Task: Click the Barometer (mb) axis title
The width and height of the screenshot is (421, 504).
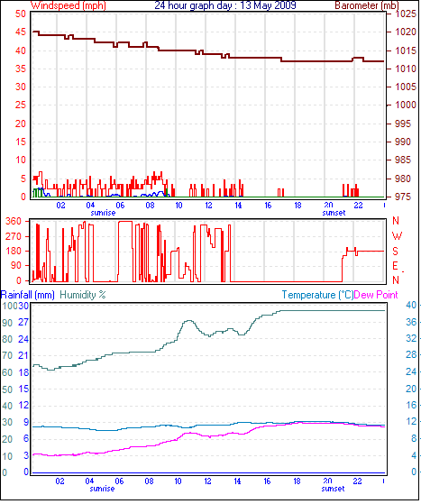Action: [x=367, y=5]
